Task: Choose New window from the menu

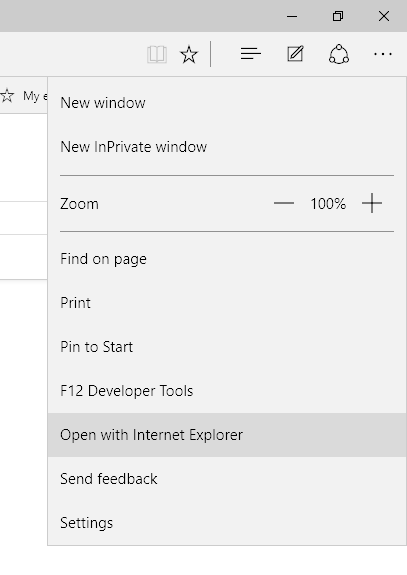Action: (x=227, y=103)
